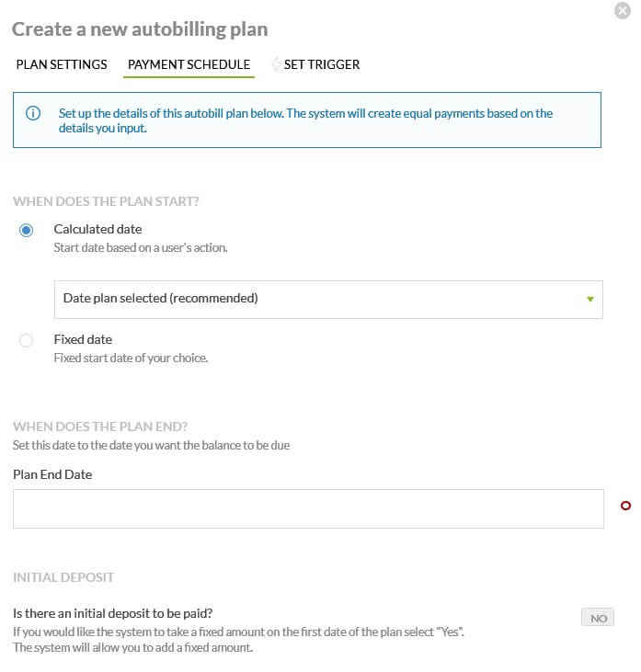
Task: Select the Calculated date radio button
Action: [27, 230]
